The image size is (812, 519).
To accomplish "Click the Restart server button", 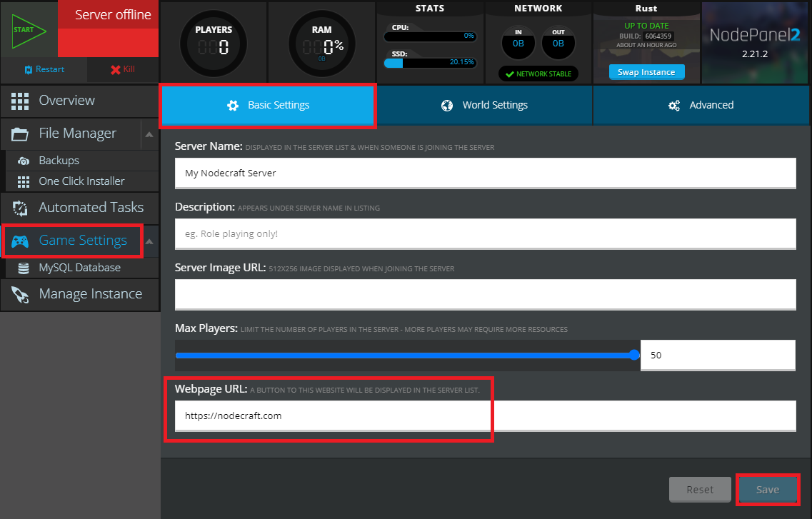I will [x=44, y=69].
